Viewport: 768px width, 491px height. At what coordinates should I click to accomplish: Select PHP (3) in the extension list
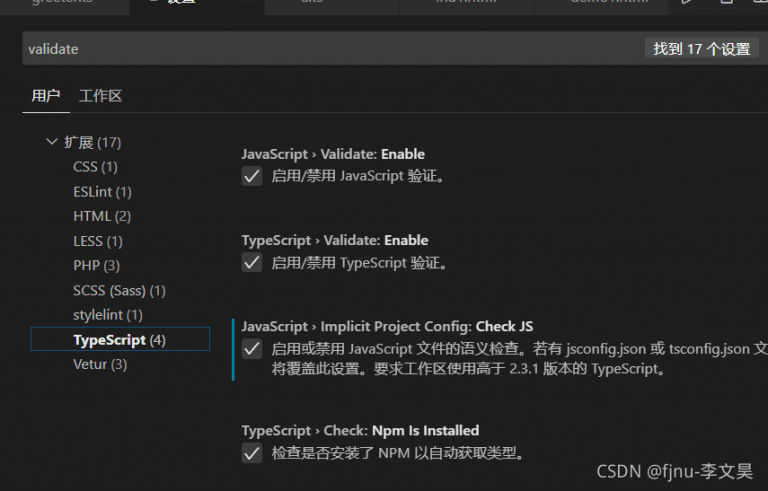coord(96,265)
